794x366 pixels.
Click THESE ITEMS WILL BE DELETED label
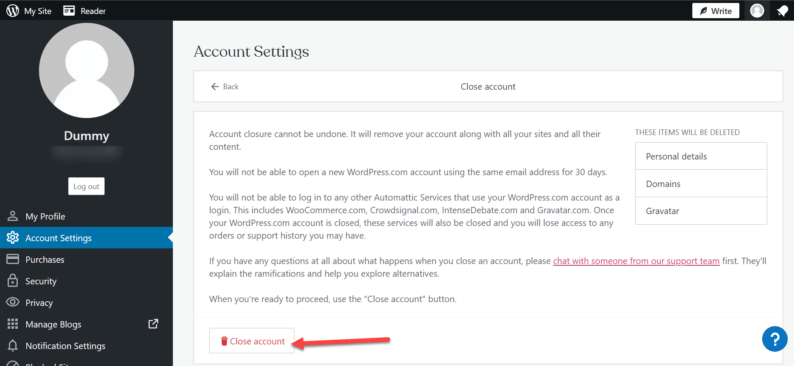(x=687, y=133)
